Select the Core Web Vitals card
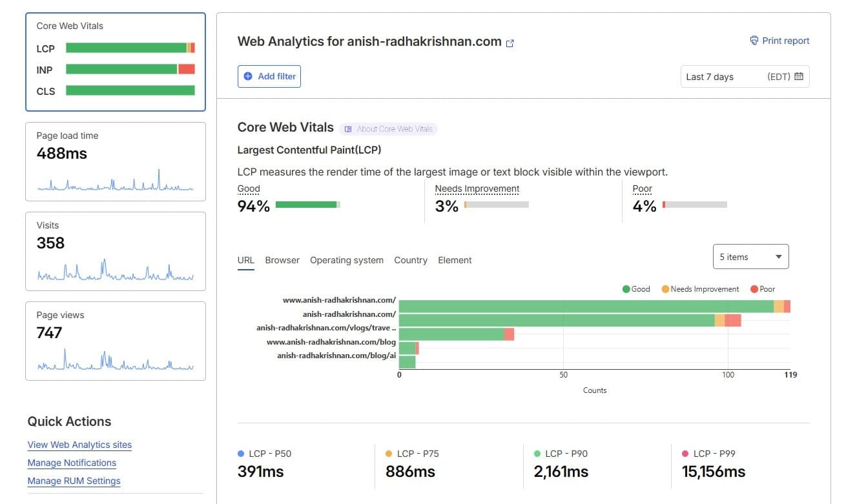The image size is (866, 504). pos(116,62)
